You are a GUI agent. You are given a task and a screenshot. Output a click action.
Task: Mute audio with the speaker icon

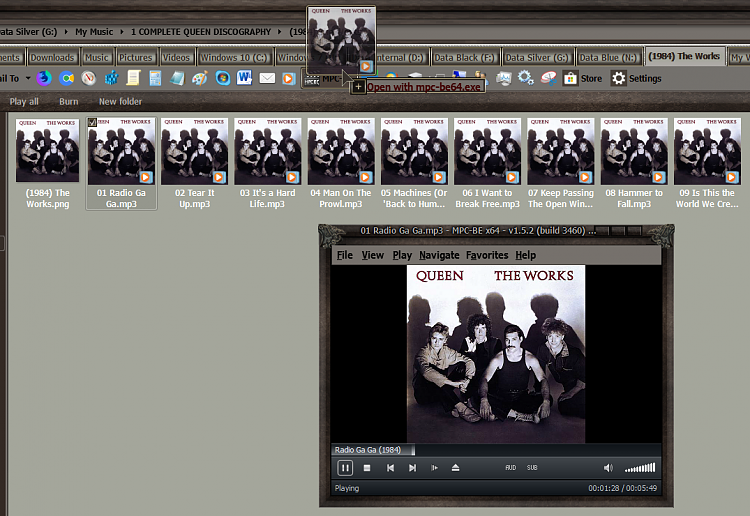608,468
